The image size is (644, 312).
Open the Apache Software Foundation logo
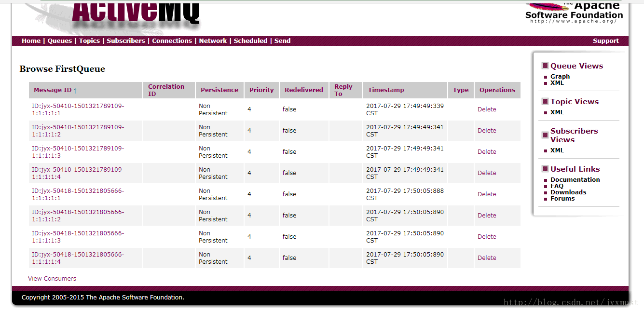(574, 13)
